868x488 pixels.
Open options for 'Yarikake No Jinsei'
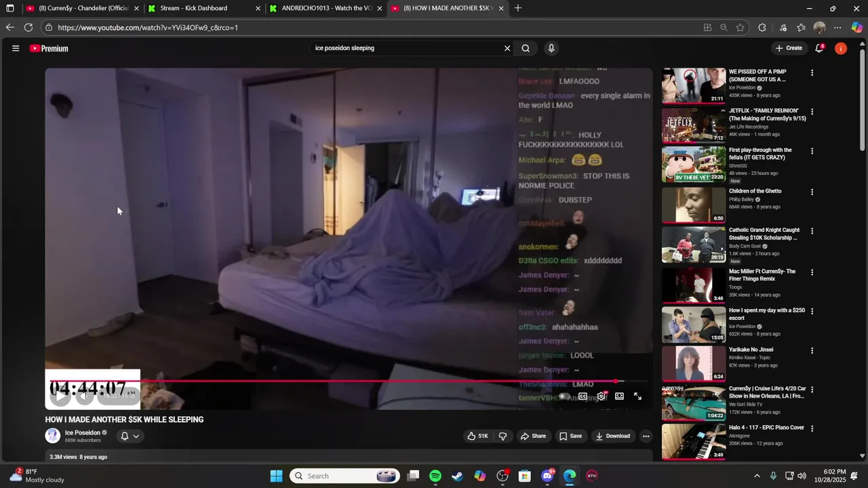[812, 350]
